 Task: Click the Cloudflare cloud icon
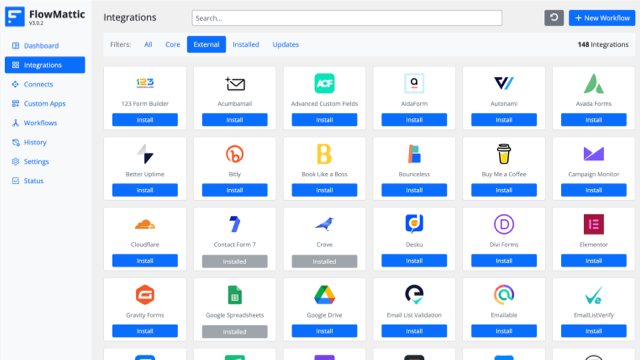[145, 224]
